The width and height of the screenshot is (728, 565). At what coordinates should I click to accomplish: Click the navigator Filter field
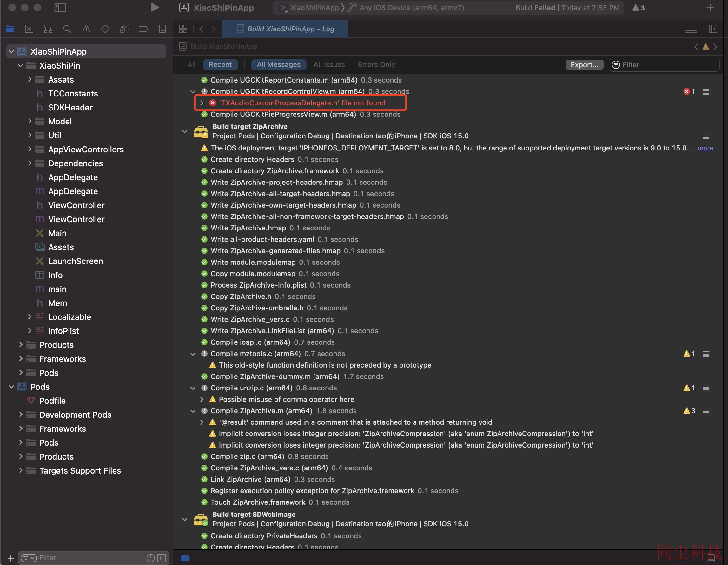[x=93, y=558]
